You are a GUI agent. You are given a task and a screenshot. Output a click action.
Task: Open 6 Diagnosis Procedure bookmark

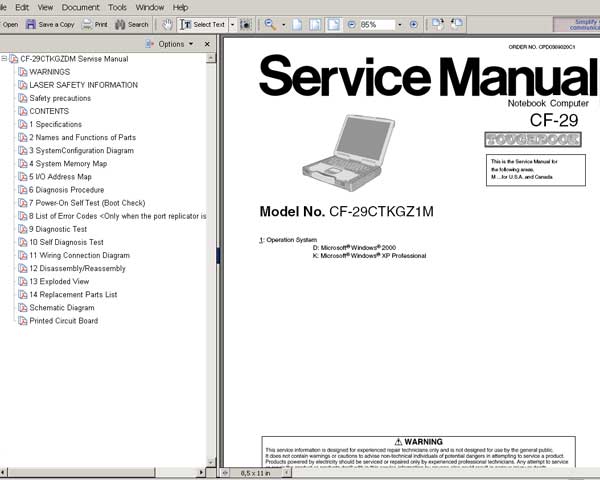click(67, 190)
